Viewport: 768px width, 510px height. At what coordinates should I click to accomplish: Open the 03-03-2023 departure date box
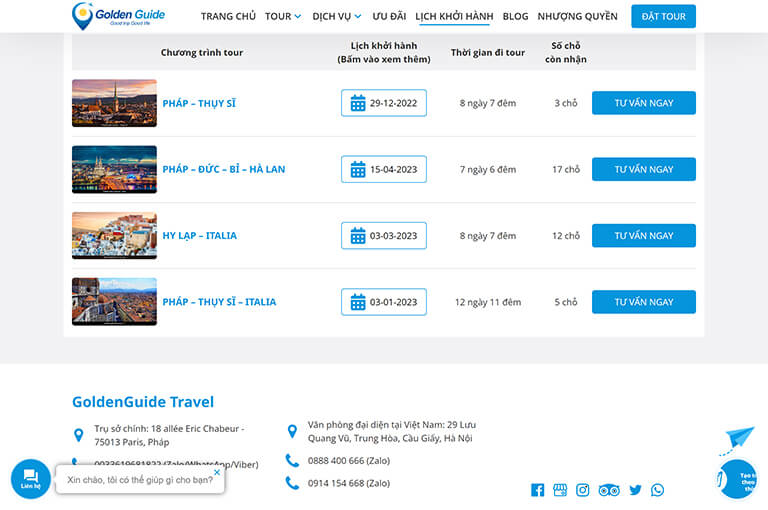click(x=384, y=236)
